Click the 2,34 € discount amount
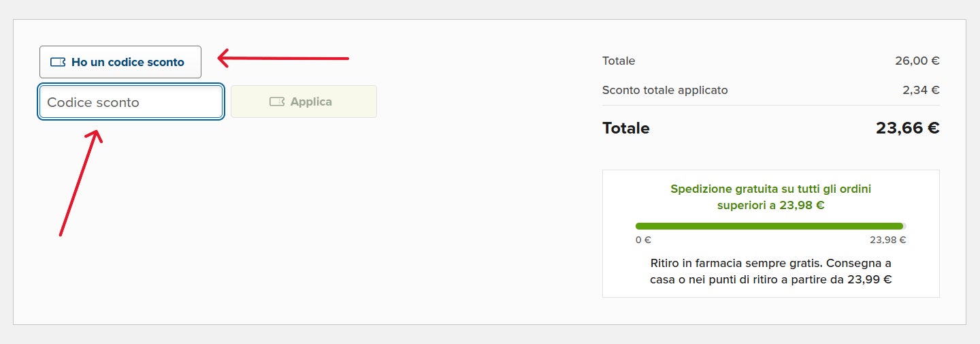The image size is (980, 344). click(x=926, y=90)
